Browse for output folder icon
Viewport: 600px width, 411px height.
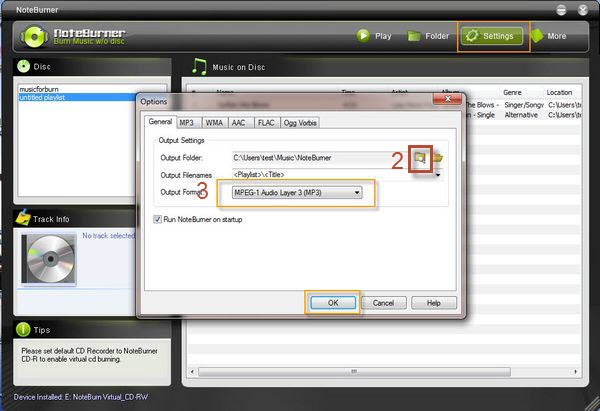click(420, 158)
